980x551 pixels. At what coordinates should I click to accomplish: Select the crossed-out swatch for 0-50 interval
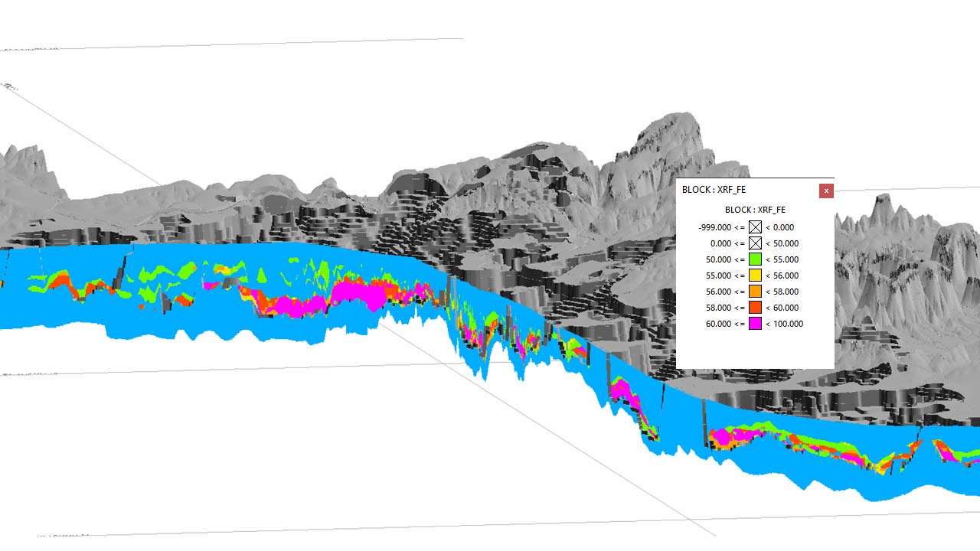click(754, 243)
